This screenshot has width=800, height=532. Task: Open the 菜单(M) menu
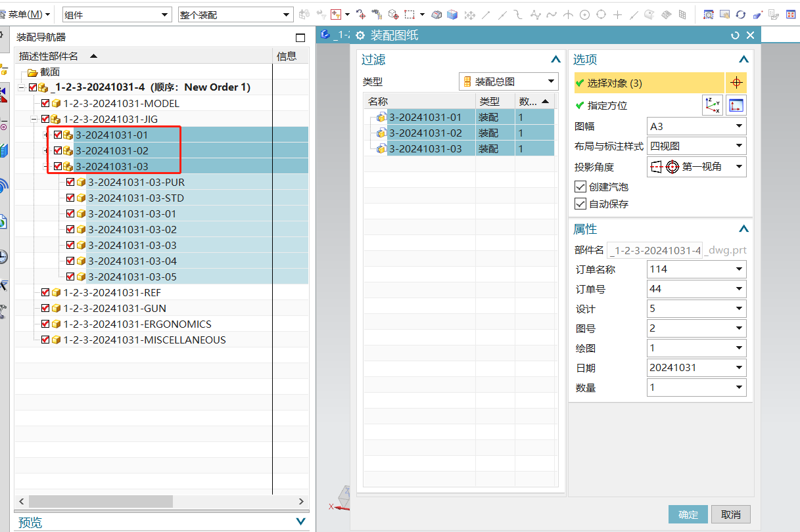tap(28, 14)
